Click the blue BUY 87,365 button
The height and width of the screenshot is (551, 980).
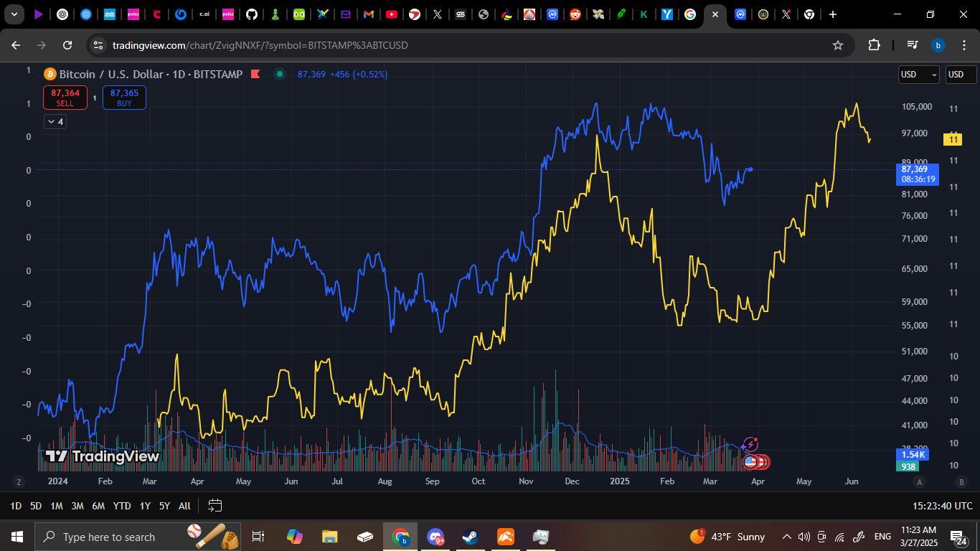[124, 98]
